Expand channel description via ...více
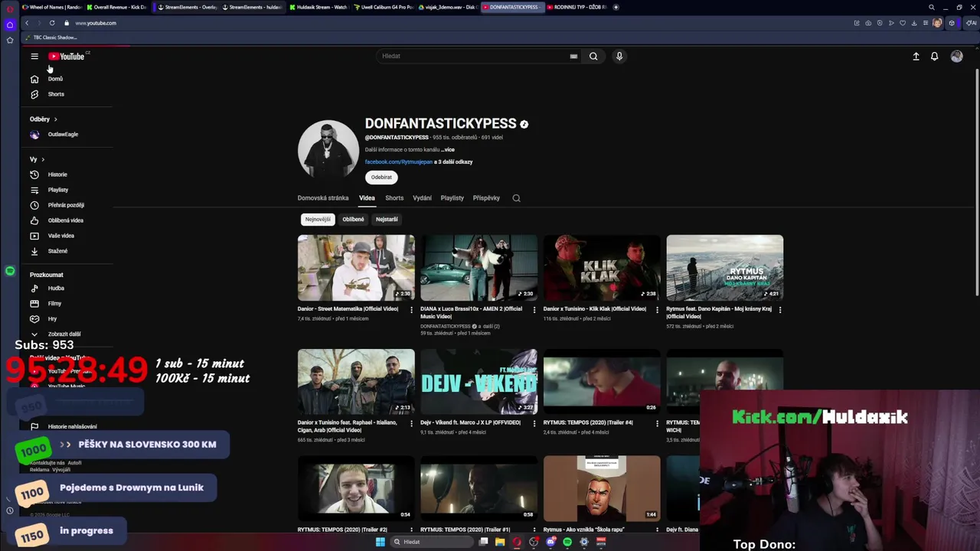Image resolution: width=980 pixels, height=551 pixels. coord(448,150)
